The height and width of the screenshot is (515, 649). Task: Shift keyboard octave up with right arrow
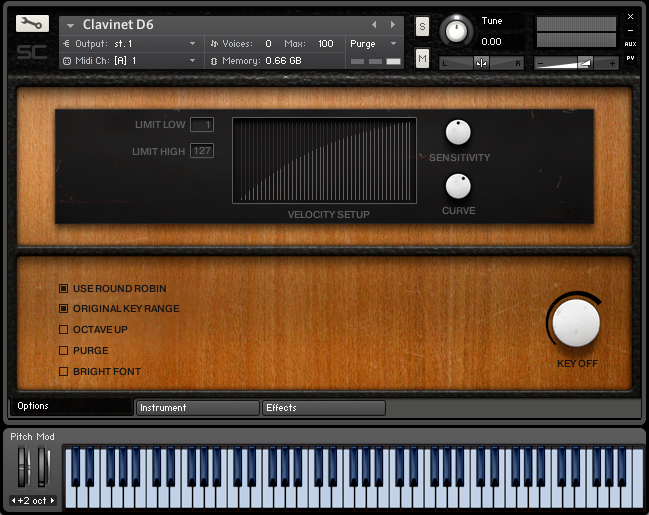[53, 501]
